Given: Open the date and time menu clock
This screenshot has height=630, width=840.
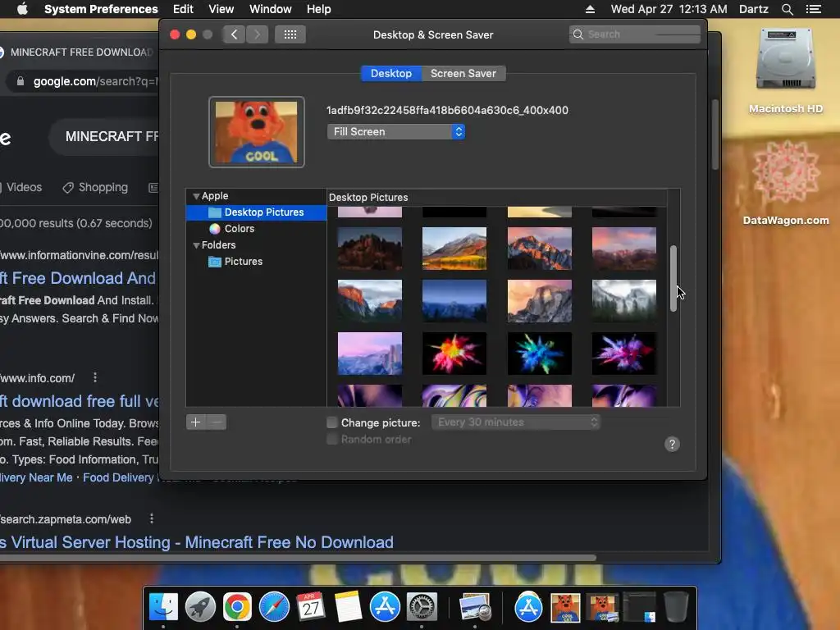Looking at the screenshot, I should tap(669, 9).
